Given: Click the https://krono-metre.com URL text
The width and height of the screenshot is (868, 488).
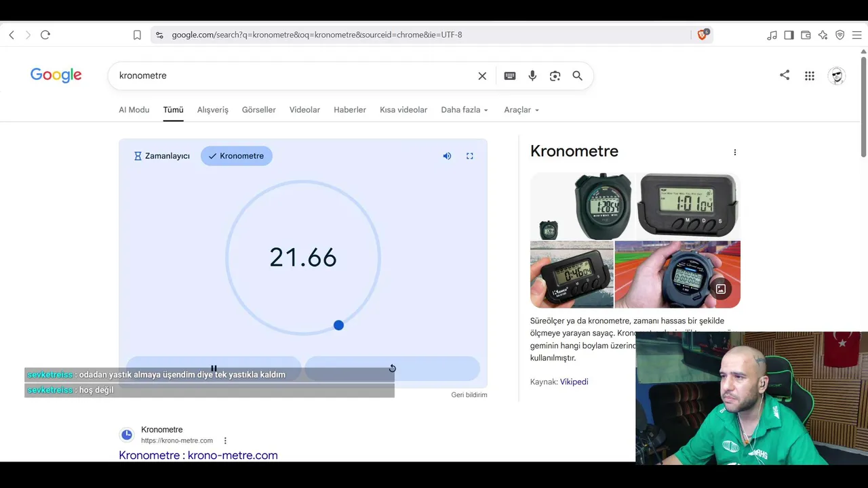Looking at the screenshot, I should click(177, 441).
